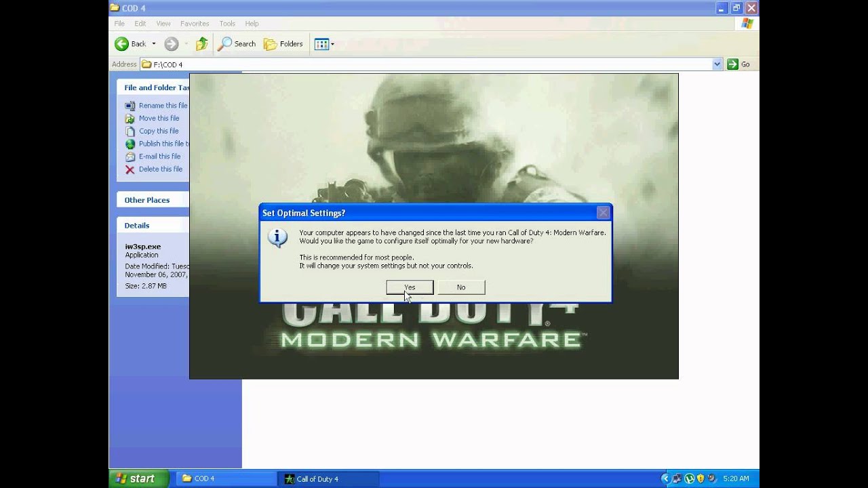The height and width of the screenshot is (488, 868).
Task: Go Back in Explorer toolbar
Action: tap(131, 44)
